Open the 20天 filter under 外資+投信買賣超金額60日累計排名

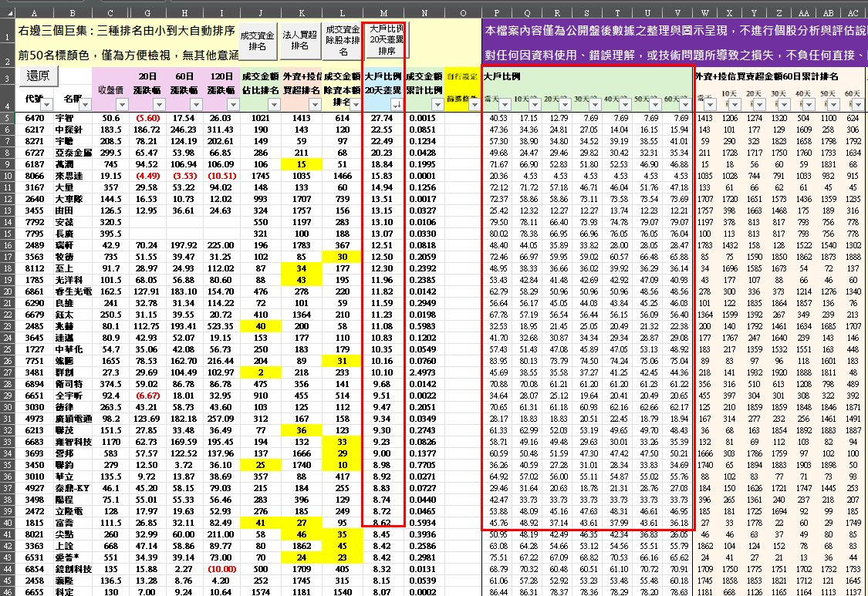(759, 104)
